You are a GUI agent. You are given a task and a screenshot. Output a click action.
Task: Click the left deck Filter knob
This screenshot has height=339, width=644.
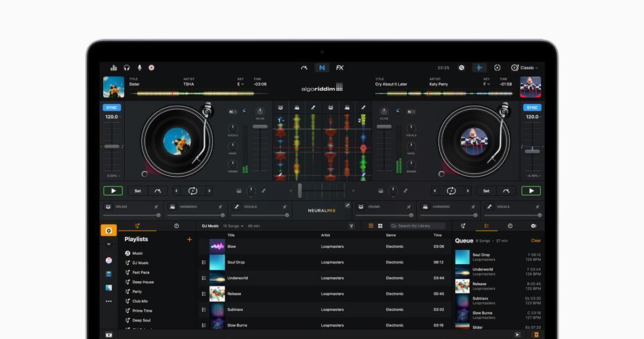(x=260, y=112)
